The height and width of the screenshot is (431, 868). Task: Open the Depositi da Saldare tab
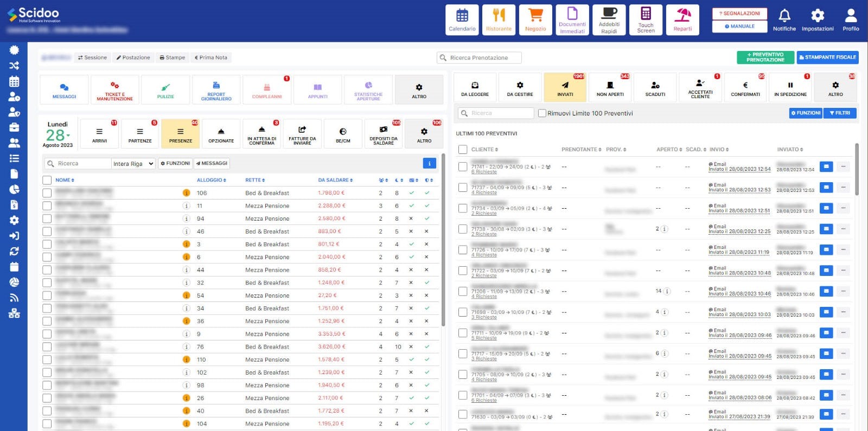pyautogui.click(x=384, y=134)
